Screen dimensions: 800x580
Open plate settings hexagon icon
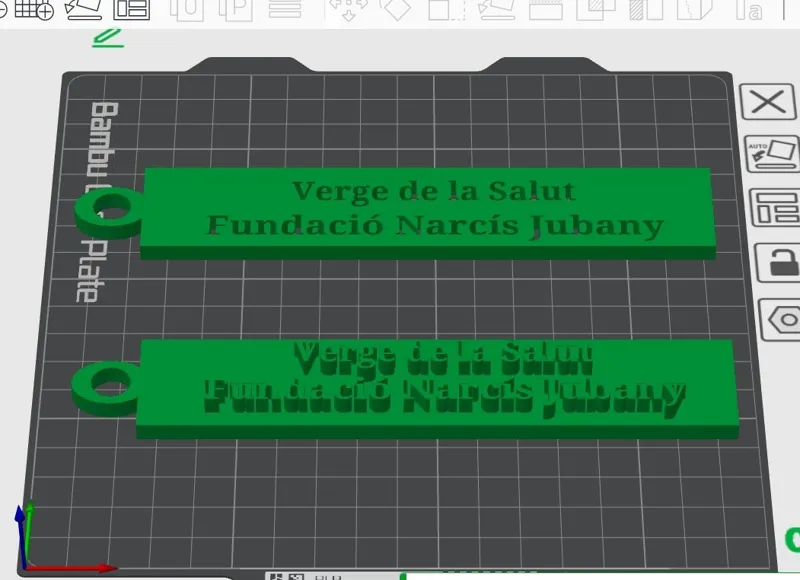782,320
